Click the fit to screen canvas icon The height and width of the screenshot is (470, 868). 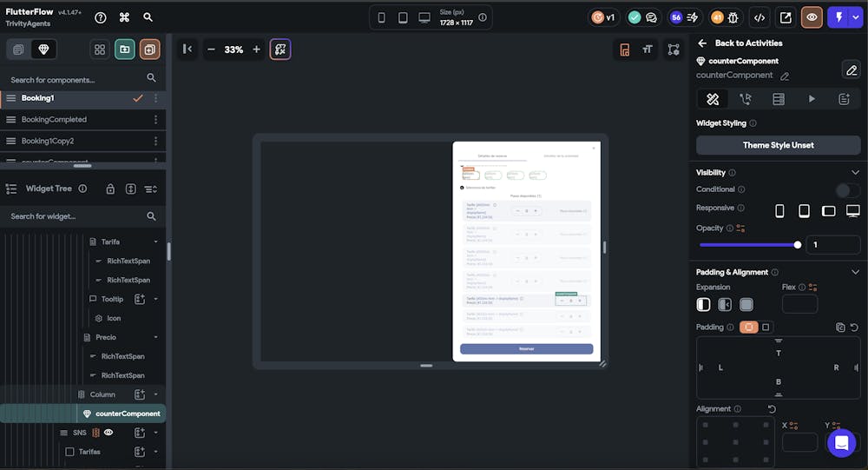[x=280, y=50]
